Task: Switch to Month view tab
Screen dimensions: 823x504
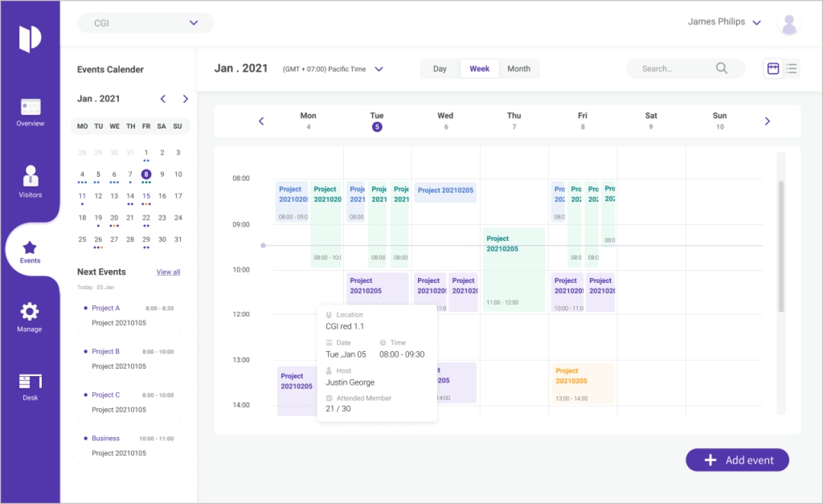Action: [519, 69]
